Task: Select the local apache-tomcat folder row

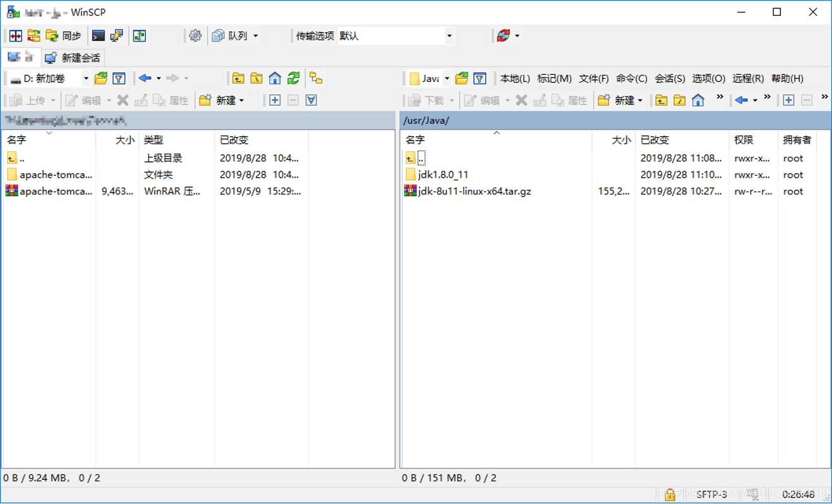Action: 154,175
